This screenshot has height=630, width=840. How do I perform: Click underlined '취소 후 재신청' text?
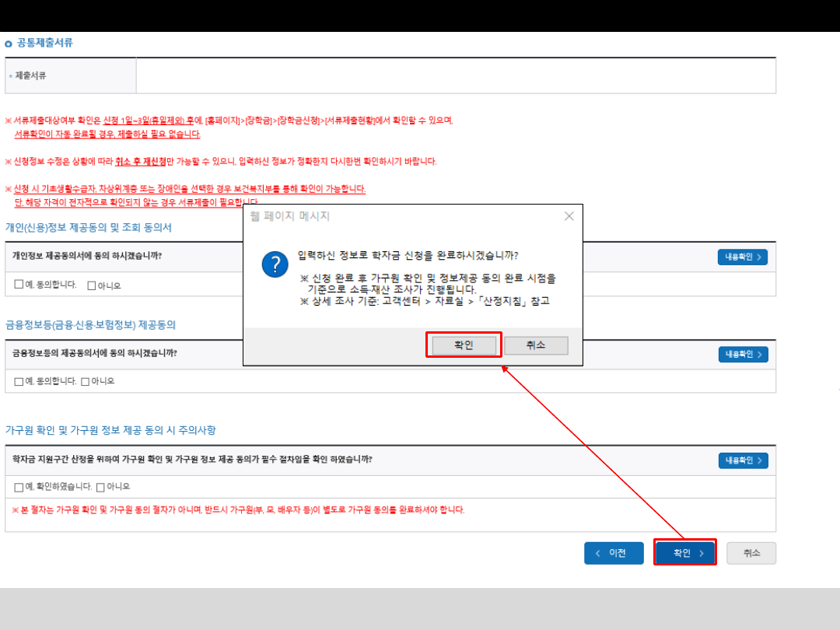click(140, 162)
